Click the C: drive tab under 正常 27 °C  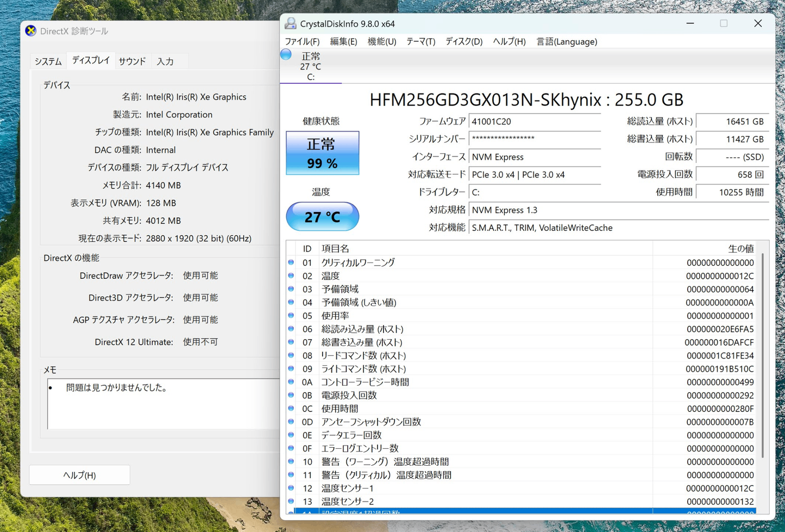[x=311, y=66]
